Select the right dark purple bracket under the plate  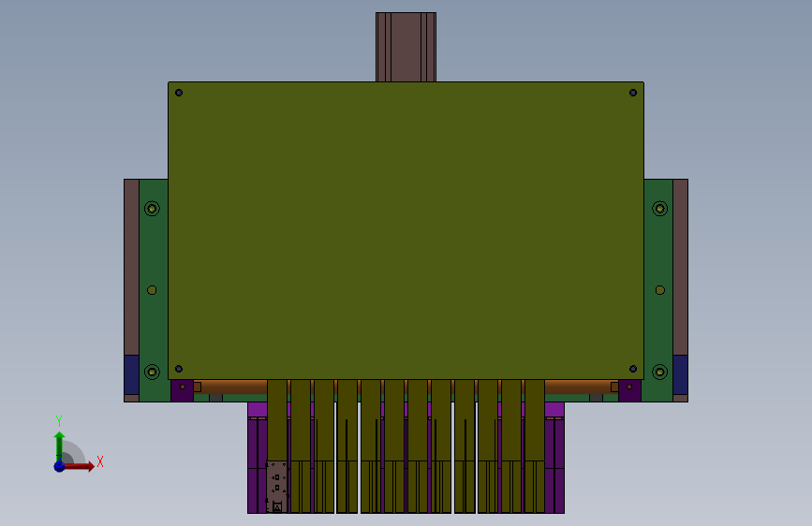pos(629,391)
